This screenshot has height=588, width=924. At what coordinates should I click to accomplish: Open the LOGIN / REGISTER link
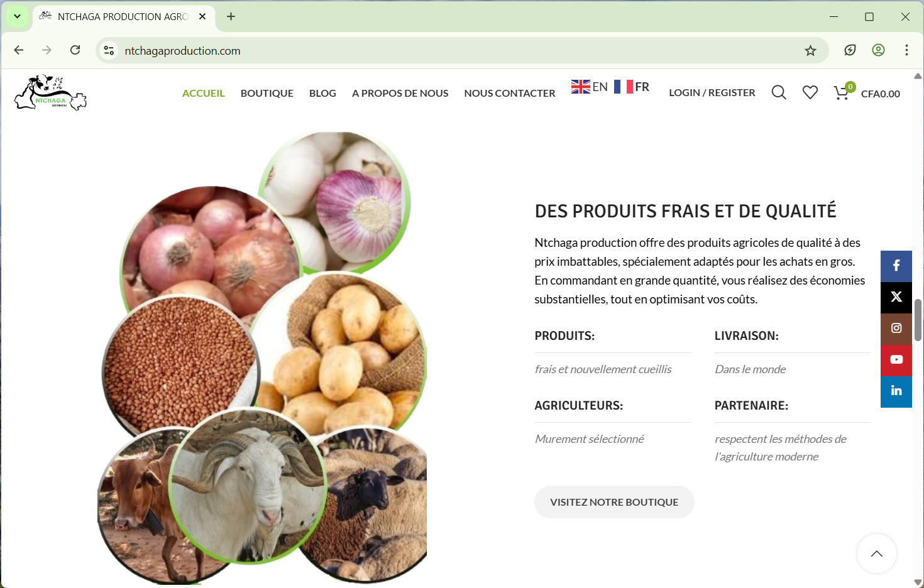(x=712, y=92)
